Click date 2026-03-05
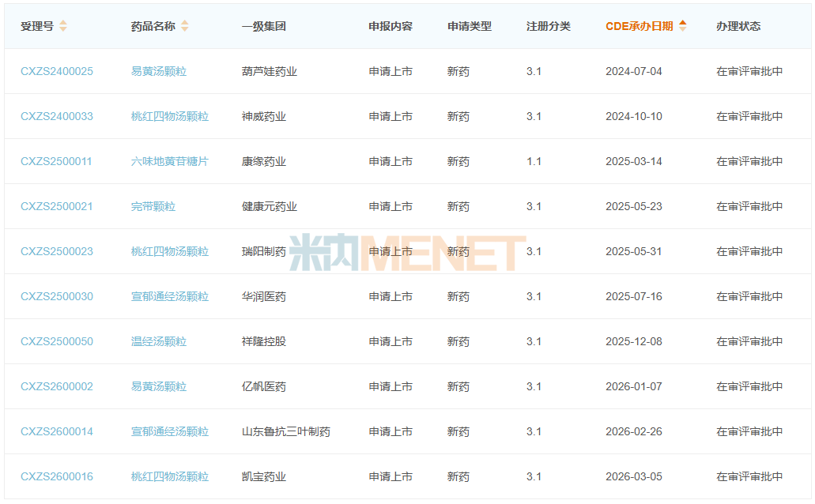This screenshot has width=815, height=504. (634, 476)
